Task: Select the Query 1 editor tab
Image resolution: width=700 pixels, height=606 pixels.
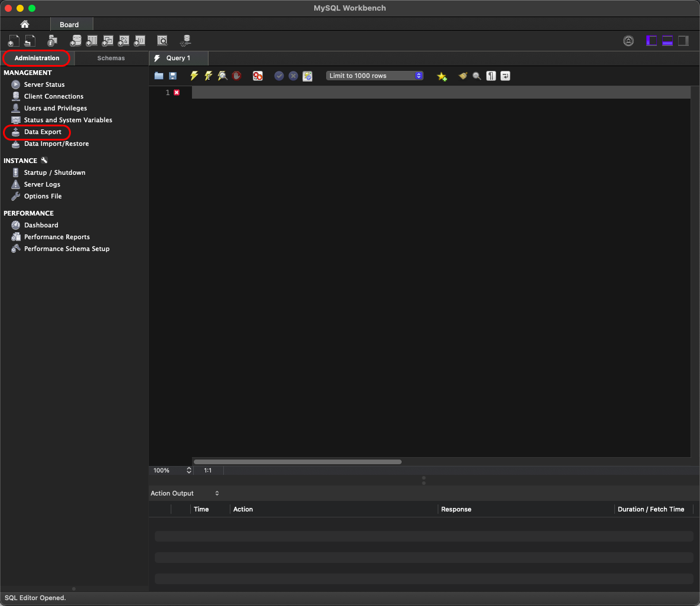Action: (x=178, y=58)
